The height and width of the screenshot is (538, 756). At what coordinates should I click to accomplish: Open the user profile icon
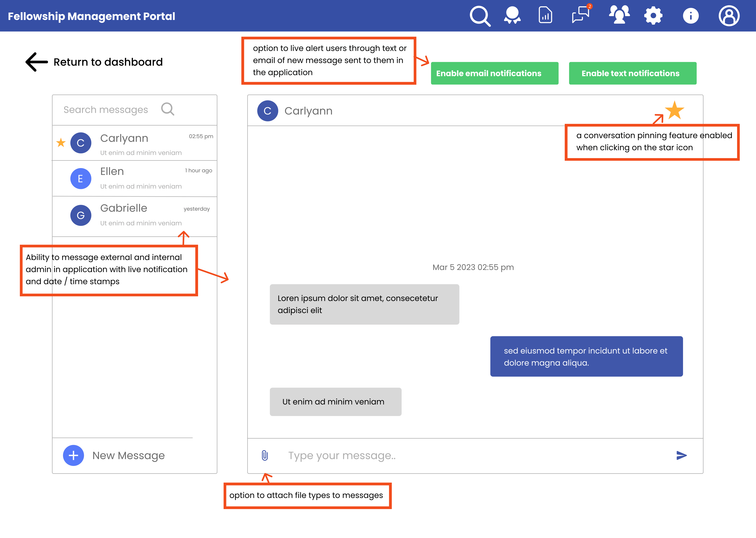point(729,16)
